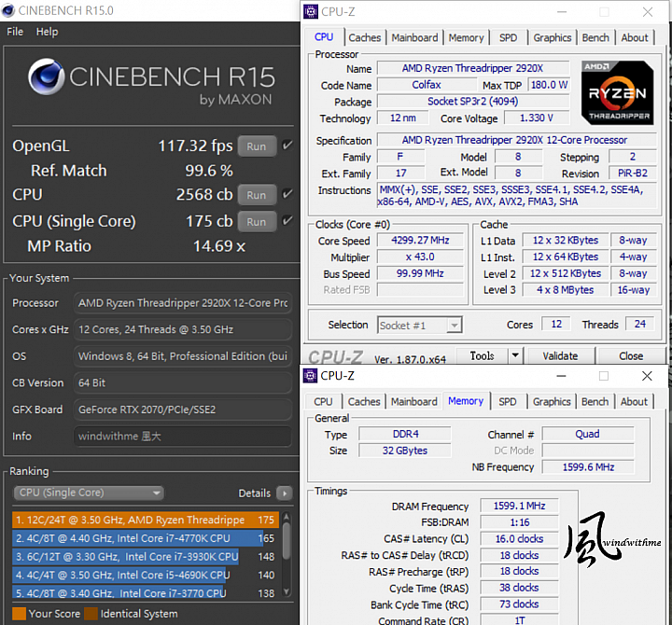Minimize the upper CPU-Z window
The width and height of the screenshot is (672, 625).
[562, 12]
